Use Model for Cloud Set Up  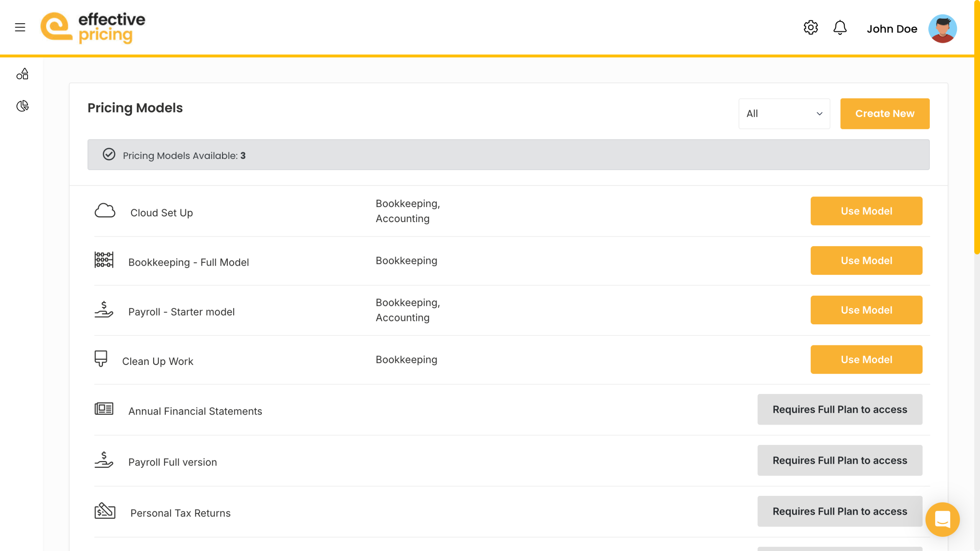tap(866, 211)
